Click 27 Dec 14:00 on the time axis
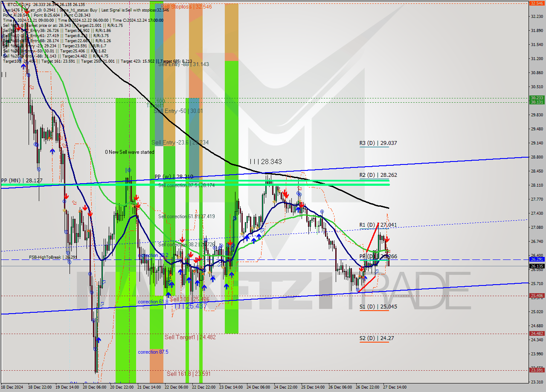Viewport: 546px width, 392px height. click(395, 387)
